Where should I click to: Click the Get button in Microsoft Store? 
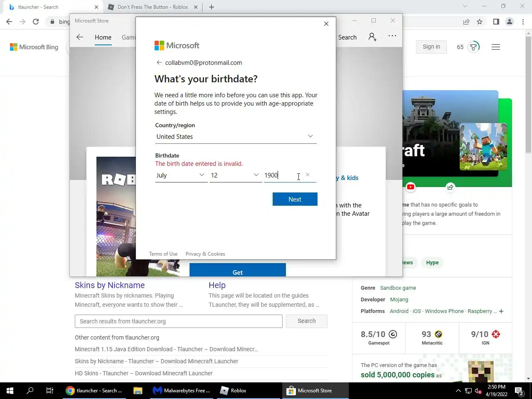(x=238, y=270)
